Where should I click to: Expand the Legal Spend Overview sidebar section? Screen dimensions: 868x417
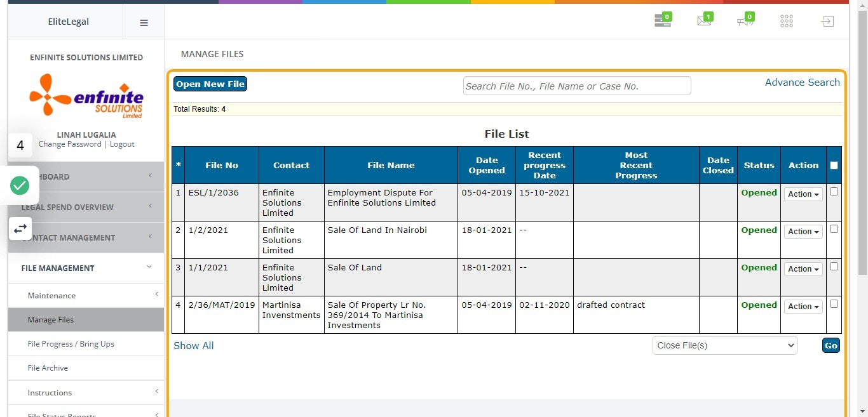(x=86, y=208)
